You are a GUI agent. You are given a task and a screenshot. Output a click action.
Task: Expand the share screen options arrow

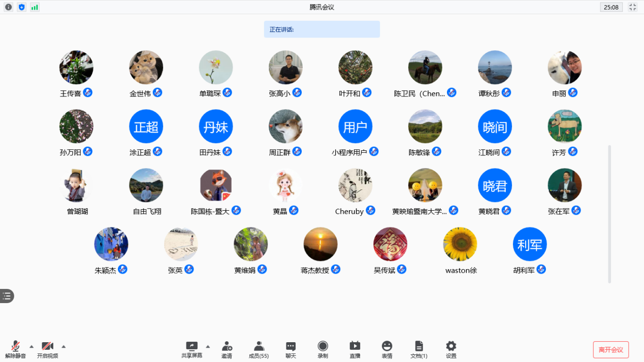(208, 347)
